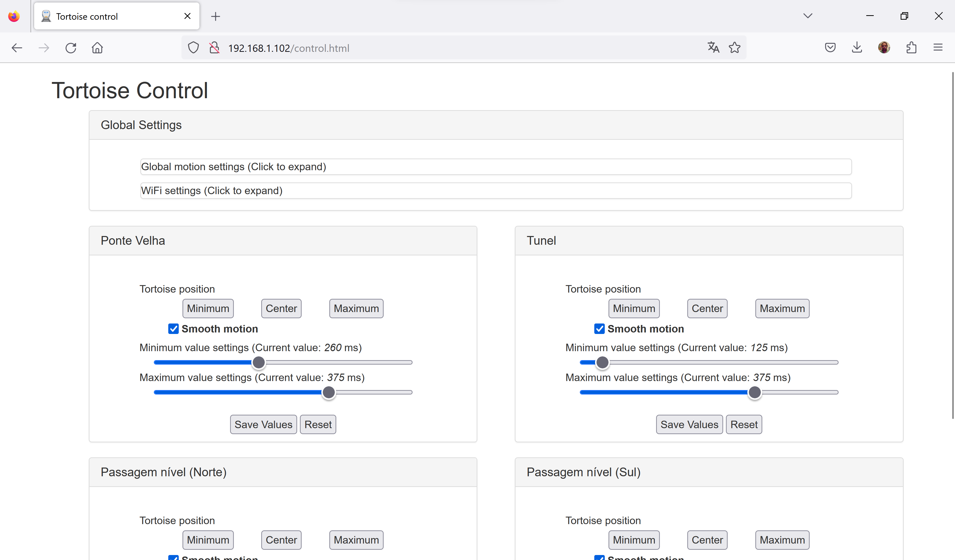
Task: Click Ponte Velha maximum value slider
Action: point(283,393)
